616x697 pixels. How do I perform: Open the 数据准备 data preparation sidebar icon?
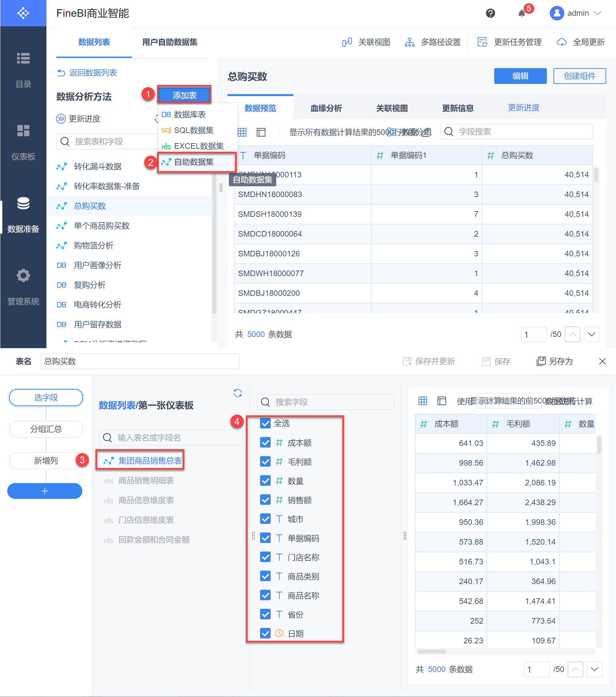(x=23, y=203)
